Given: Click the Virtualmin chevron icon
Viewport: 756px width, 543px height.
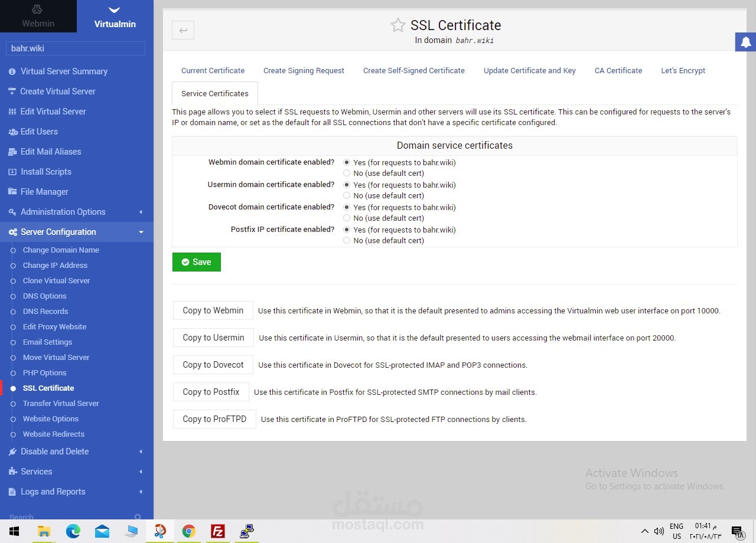Looking at the screenshot, I should [x=115, y=10].
